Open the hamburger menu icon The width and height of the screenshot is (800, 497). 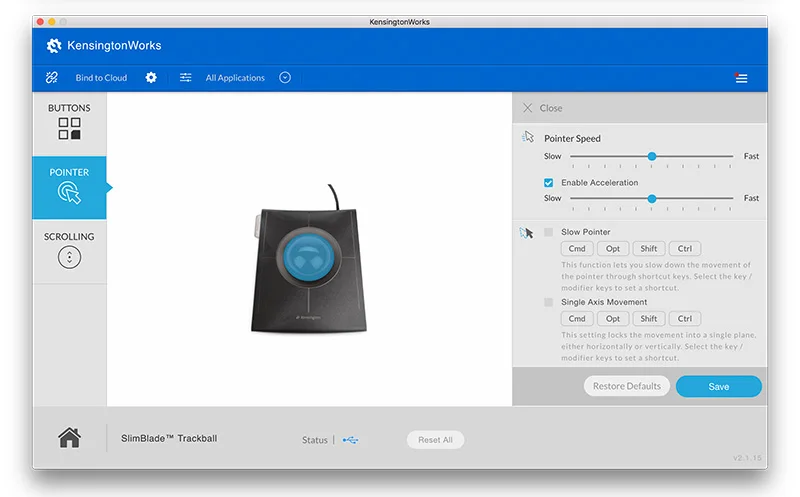point(741,78)
